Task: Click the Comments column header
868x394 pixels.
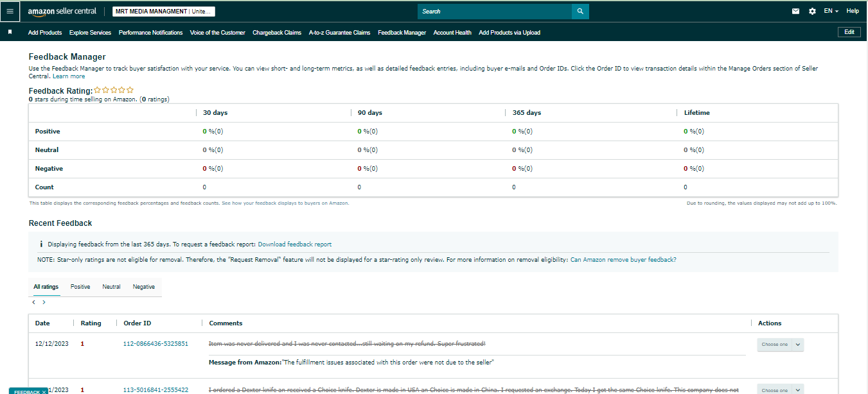Action: (226, 323)
